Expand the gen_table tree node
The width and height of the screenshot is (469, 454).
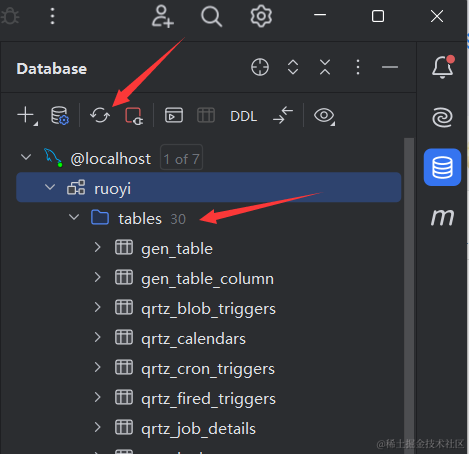pyautogui.click(x=97, y=247)
